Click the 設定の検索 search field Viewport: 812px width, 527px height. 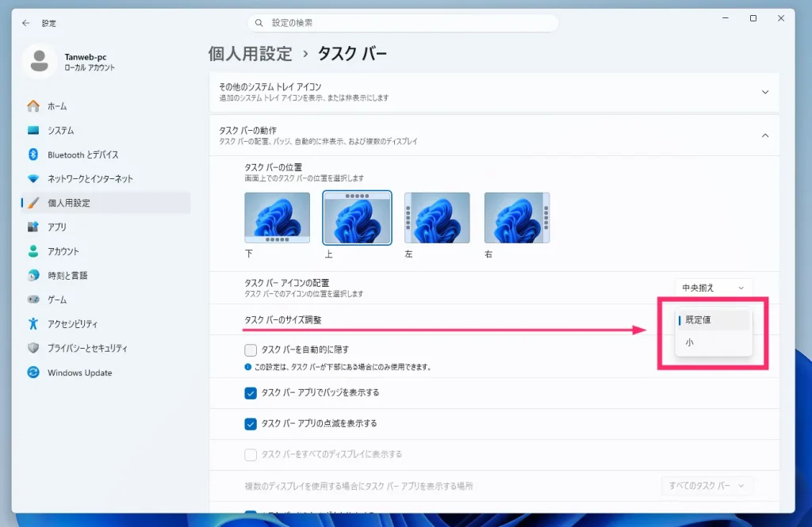(403, 23)
